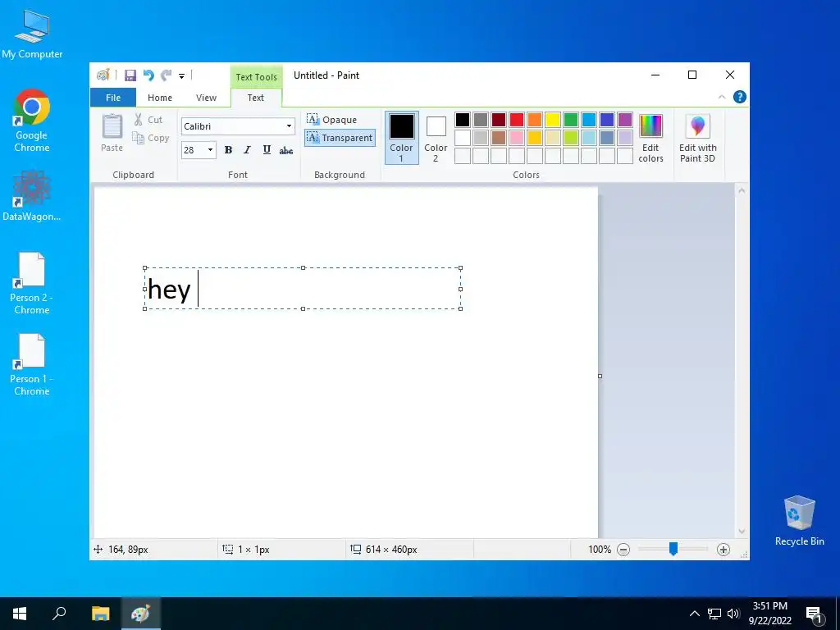Collapse the ribbon using the chevron
Screen dimensions: 840x630
click(x=722, y=97)
